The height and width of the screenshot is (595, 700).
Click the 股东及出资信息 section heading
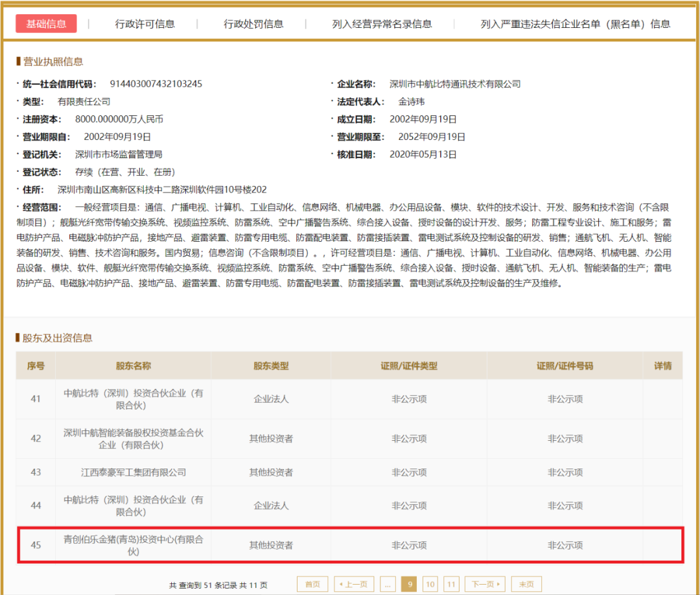[58, 338]
